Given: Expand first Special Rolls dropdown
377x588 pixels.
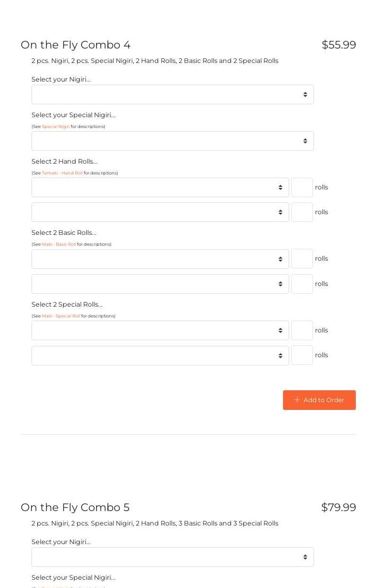Looking at the screenshot, I should pos(160,330).
